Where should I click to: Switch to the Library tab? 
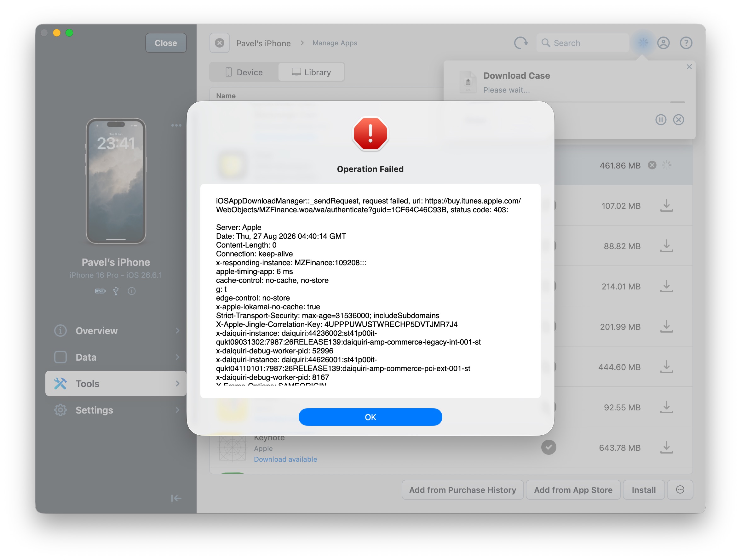tap(311, 72)
